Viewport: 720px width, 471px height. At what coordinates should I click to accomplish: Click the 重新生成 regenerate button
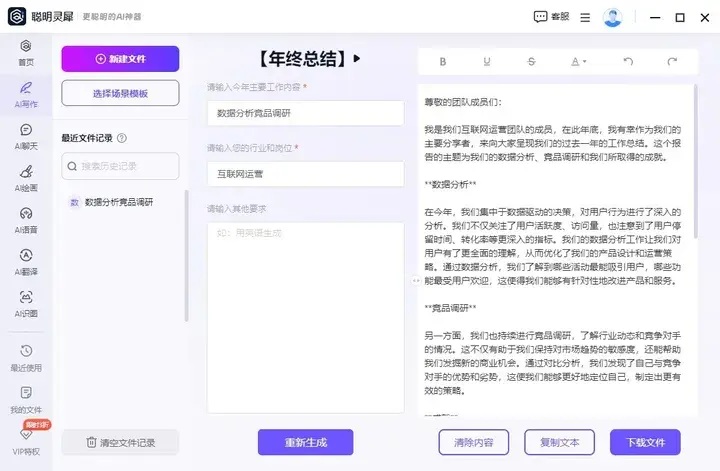[x=305, y=442]
